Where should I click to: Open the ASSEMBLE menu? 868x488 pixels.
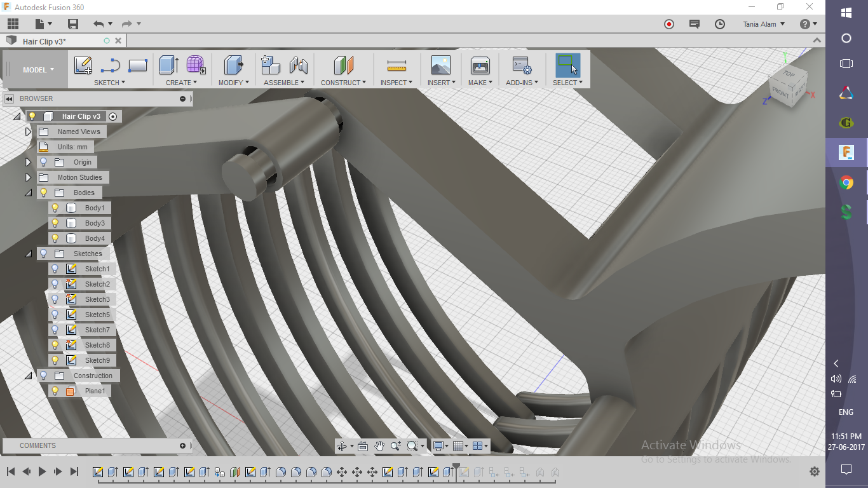pyautogui.click(x=284, y=83)
